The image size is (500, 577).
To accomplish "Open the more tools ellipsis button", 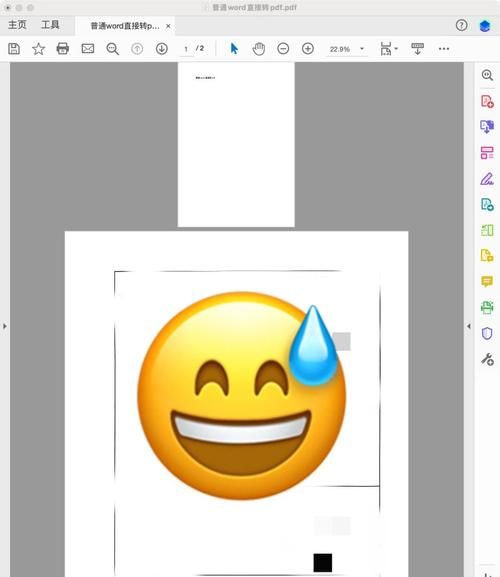I will 444,49.
